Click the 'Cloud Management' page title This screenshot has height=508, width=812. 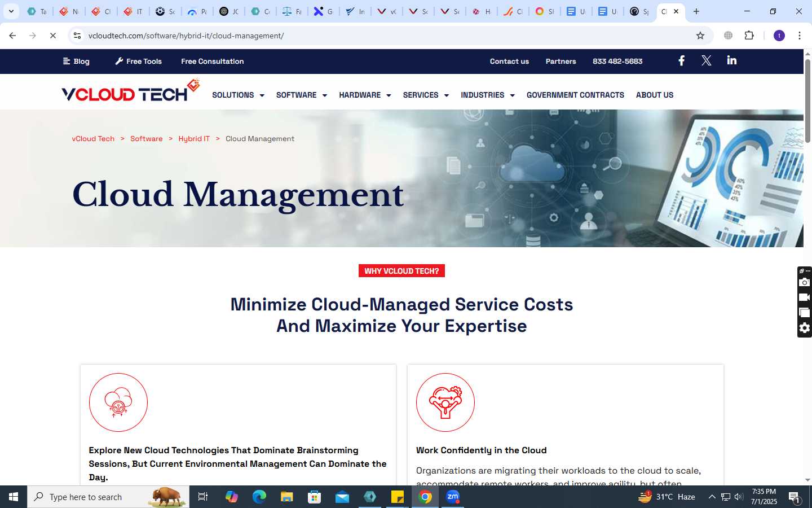(238, 195)
